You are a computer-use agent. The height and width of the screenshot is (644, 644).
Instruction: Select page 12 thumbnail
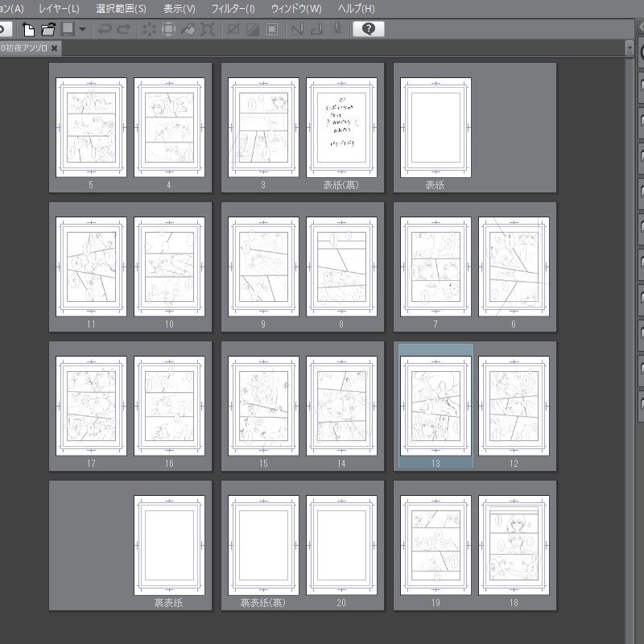514,406
